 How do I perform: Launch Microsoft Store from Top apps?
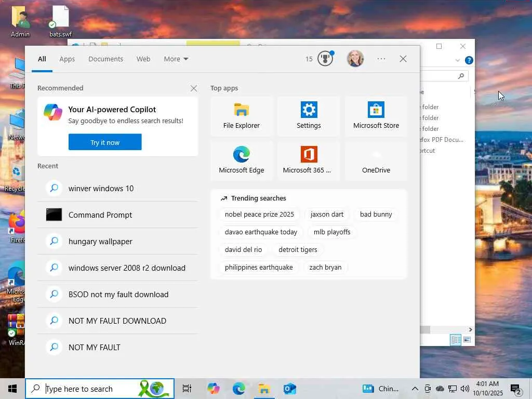tap(376, 116)
